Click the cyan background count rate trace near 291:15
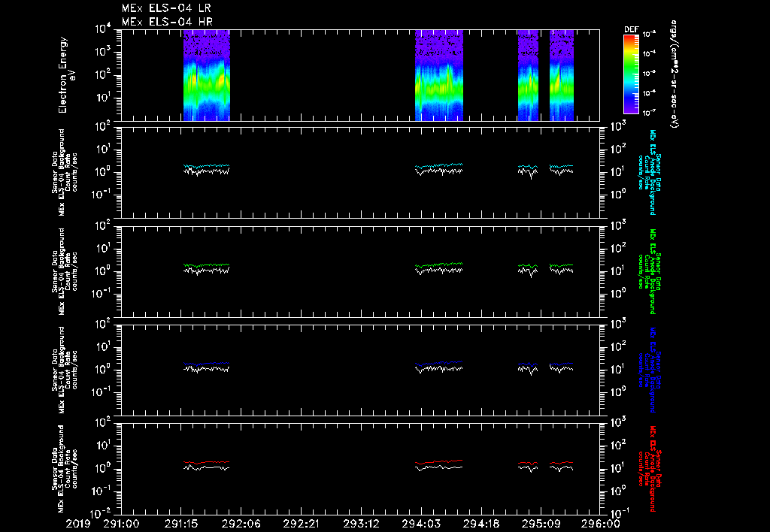Screen dimensions: 770x532 pyautogui.click(x=207, y=166)
